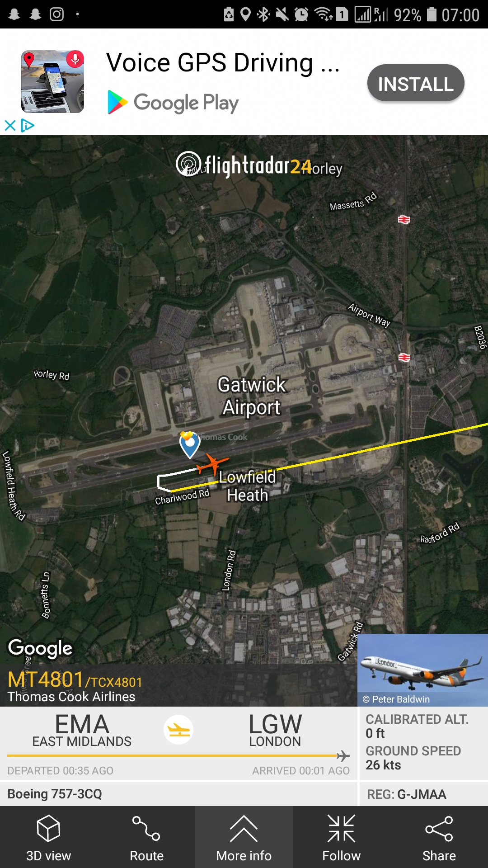Viewport: 488px width, 868px height.
Task: Share this flight
Action: click(x=439, y=837)
